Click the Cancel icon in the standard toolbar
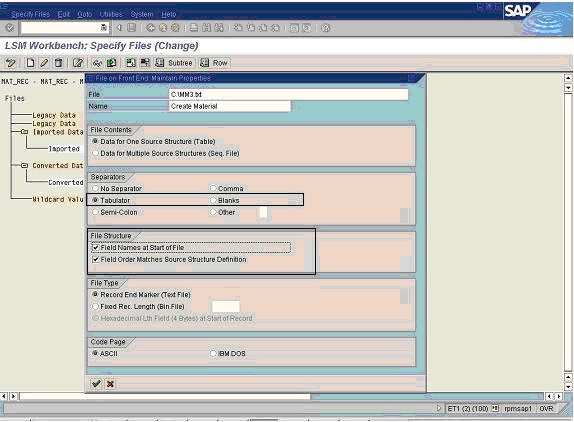This screenshot has width=574, height=422. click(175, 27)
